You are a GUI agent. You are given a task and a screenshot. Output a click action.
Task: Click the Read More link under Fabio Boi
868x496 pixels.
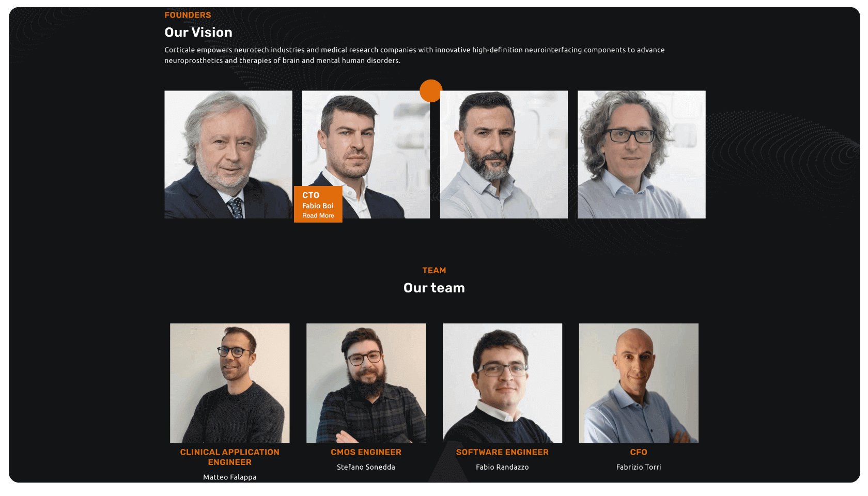pyautogui.click(x=318, y=215)
